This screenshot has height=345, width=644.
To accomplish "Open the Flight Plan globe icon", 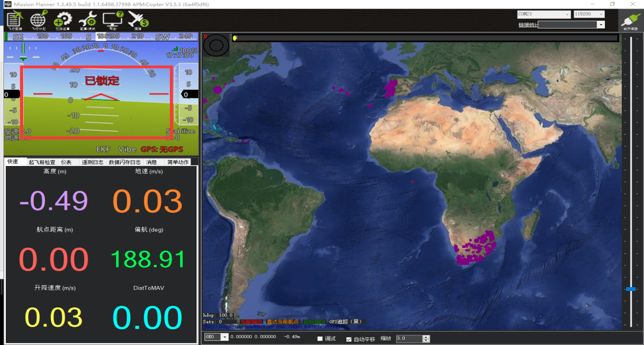I will [39, 21].
